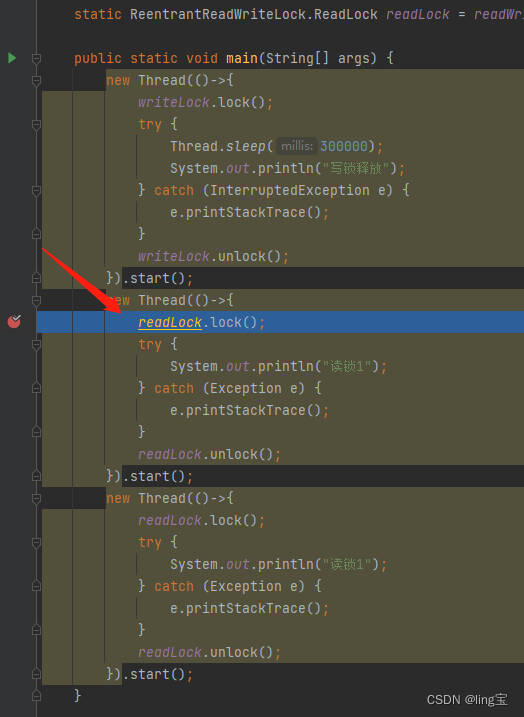Click the fold marker at the last }).start() line
The image size is (524, 717).
(37, 674)
